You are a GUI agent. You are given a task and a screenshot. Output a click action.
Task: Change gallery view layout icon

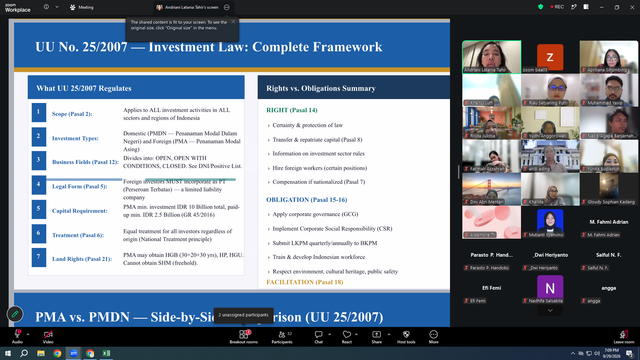tap(586, 7)
